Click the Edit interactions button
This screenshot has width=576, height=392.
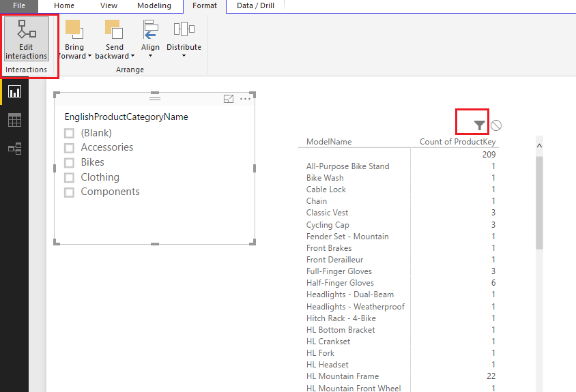[x=26, y=39]
